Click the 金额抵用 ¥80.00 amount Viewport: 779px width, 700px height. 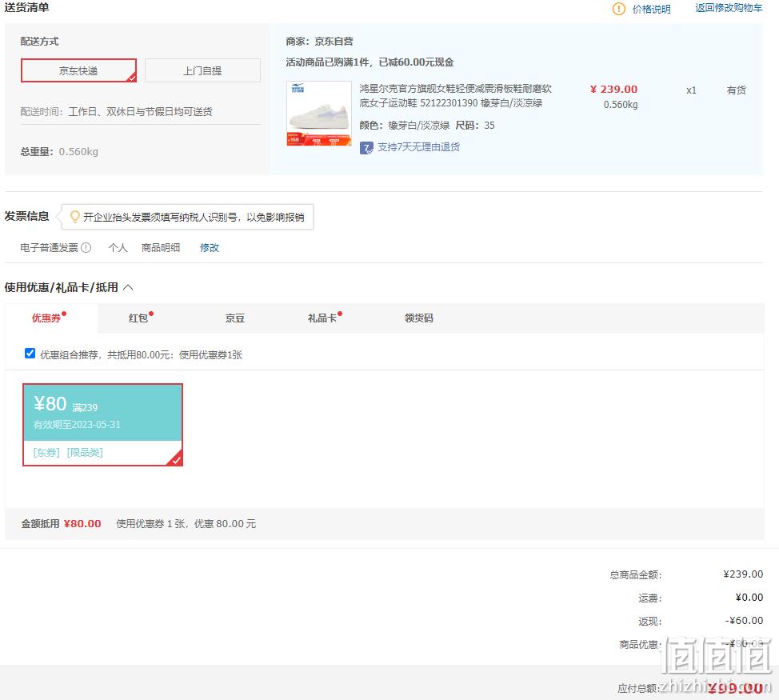click(82, 524)
